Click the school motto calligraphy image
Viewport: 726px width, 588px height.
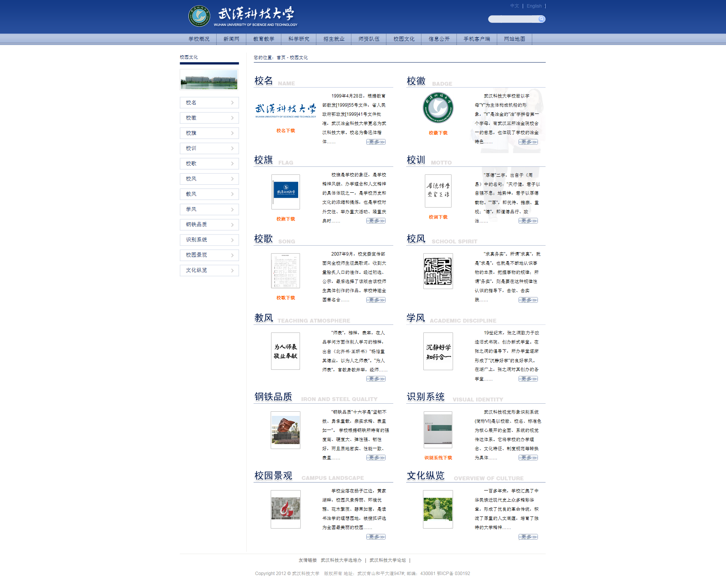coord(438,191)
